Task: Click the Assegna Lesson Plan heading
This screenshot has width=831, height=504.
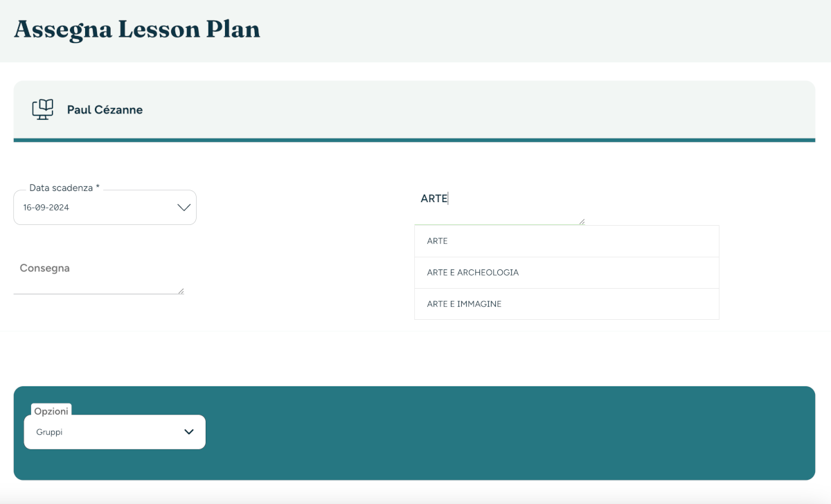Action: click(x=137, y=29)
